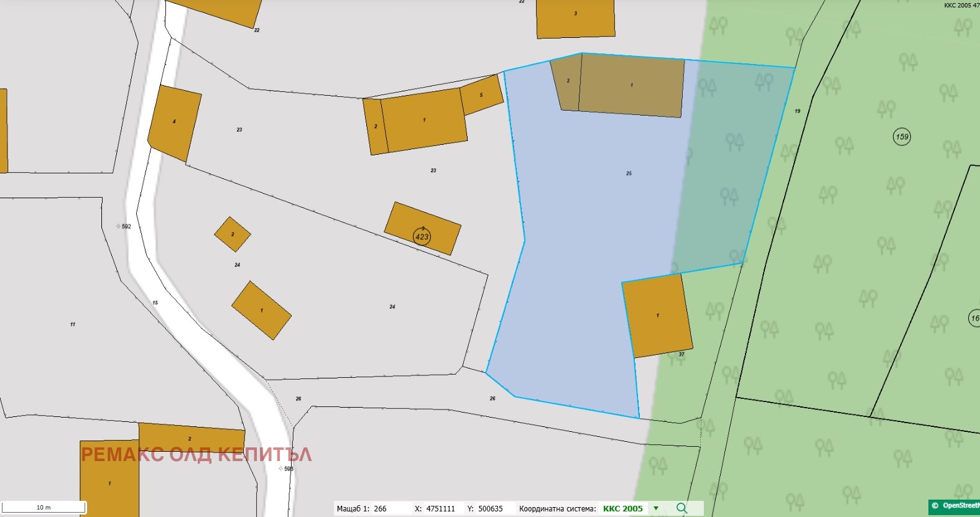The height and width of the screenshot is (517, 980).
Task: Click the magnifier search icon in coordinate bar
Action: 682,508
